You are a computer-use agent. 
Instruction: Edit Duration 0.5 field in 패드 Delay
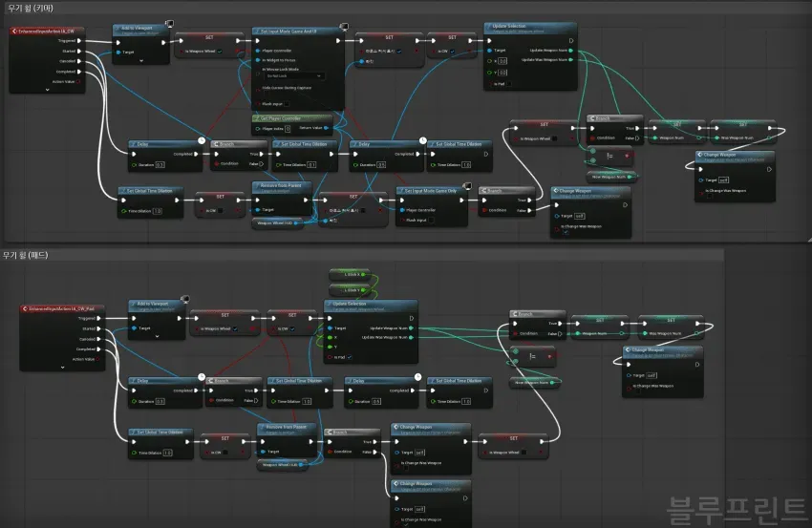coord(376,401)
